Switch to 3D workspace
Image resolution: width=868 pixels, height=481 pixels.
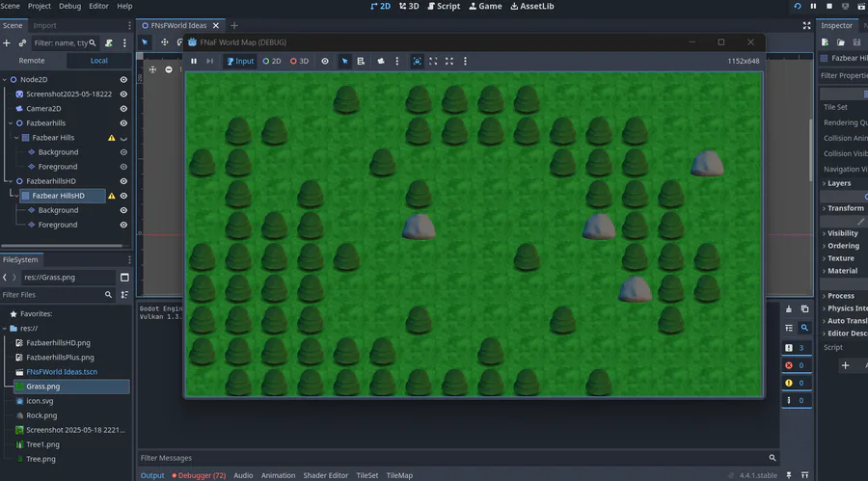(409, 6)
